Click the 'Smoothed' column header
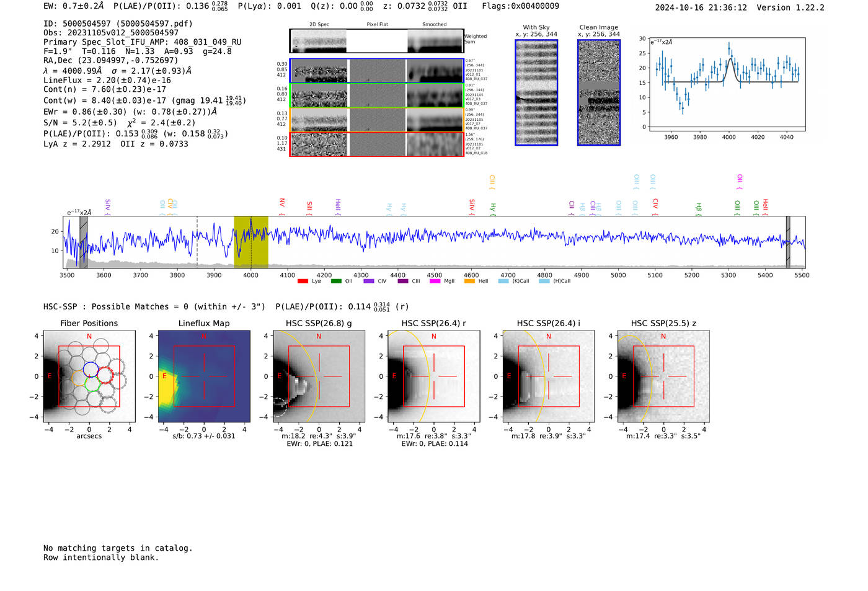This screenshot has width=868, height=591. [435, 25]
